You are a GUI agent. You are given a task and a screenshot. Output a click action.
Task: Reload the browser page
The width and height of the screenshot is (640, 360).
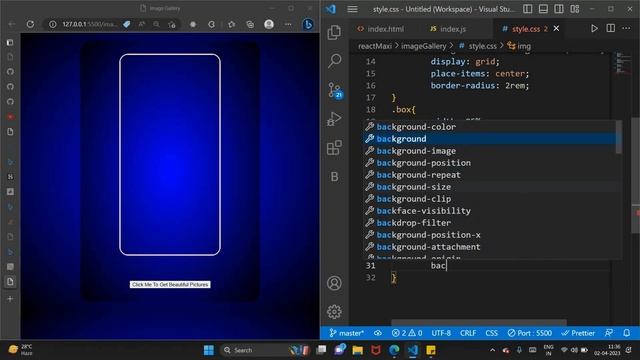pos(30,24)
